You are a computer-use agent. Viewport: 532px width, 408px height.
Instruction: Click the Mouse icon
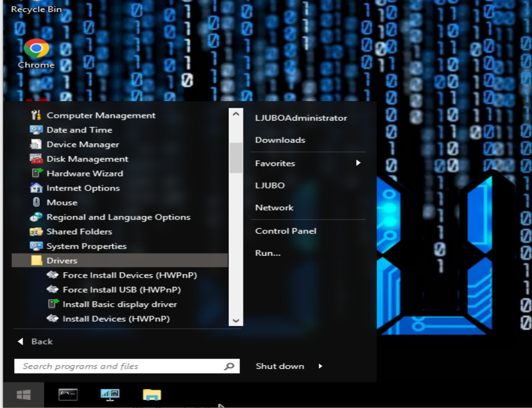pos(36,202)
